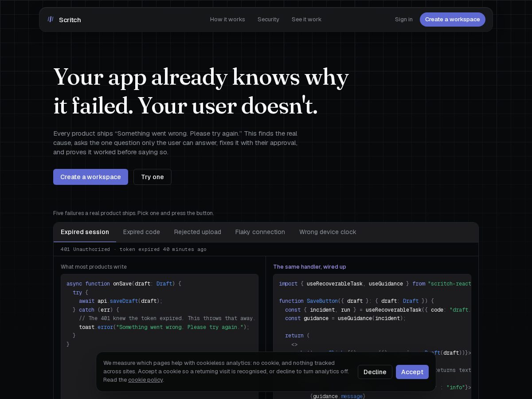Click header Create a workspace button
The image size is (532, 399).
pos(453,20)
